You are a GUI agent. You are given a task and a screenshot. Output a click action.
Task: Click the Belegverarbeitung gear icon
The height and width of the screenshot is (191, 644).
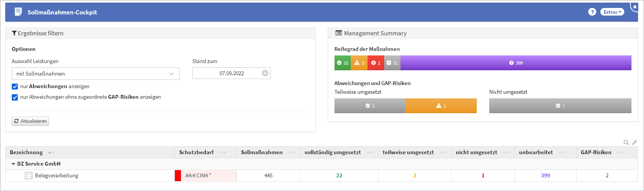tap(29, 175)
